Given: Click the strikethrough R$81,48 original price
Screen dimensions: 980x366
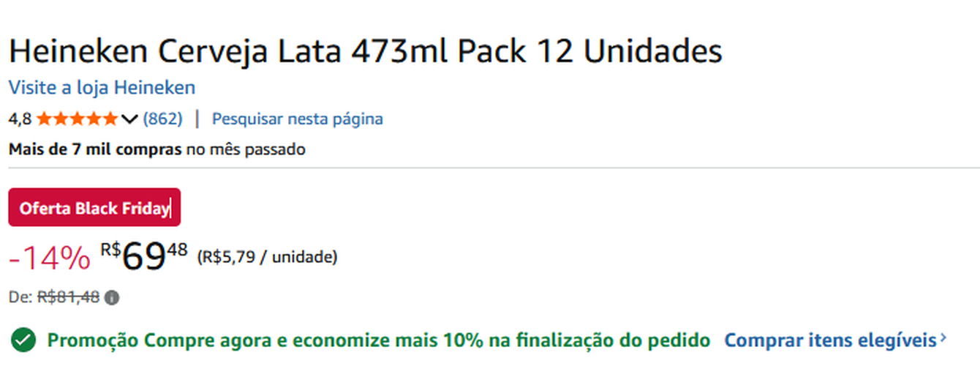Looking at the screenshot, I should [68, 297].
